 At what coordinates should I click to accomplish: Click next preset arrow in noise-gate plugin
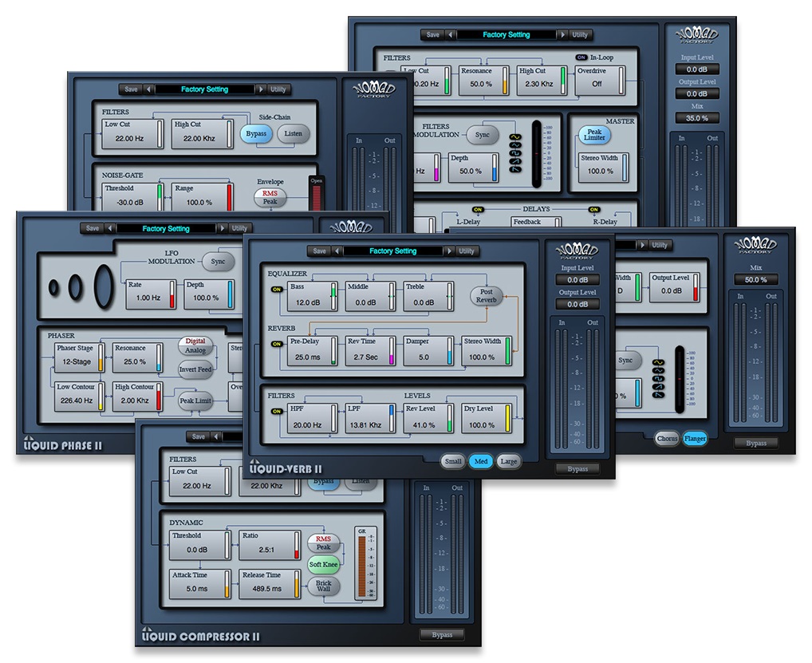[261, 89]
